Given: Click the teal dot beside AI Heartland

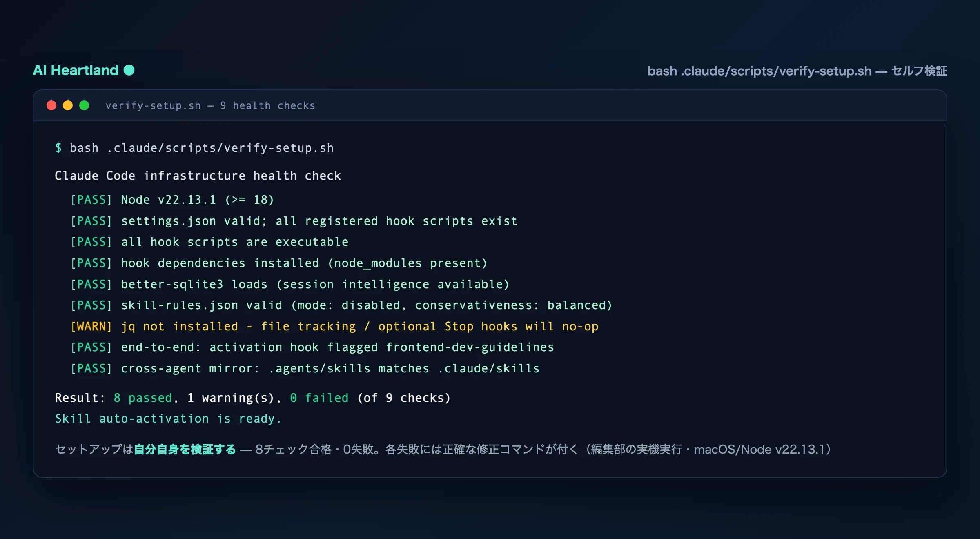Looking at the screenshot, I should coord(129,70).
